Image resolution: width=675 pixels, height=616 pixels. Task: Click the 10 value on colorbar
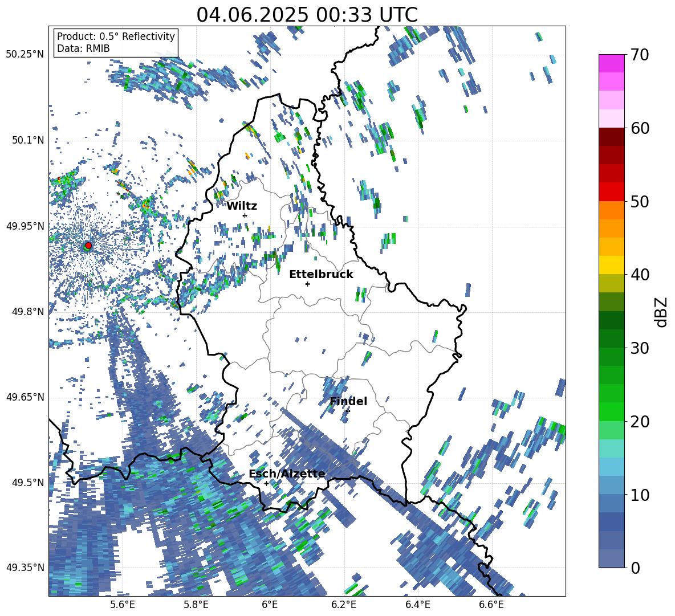pos(640,495)
